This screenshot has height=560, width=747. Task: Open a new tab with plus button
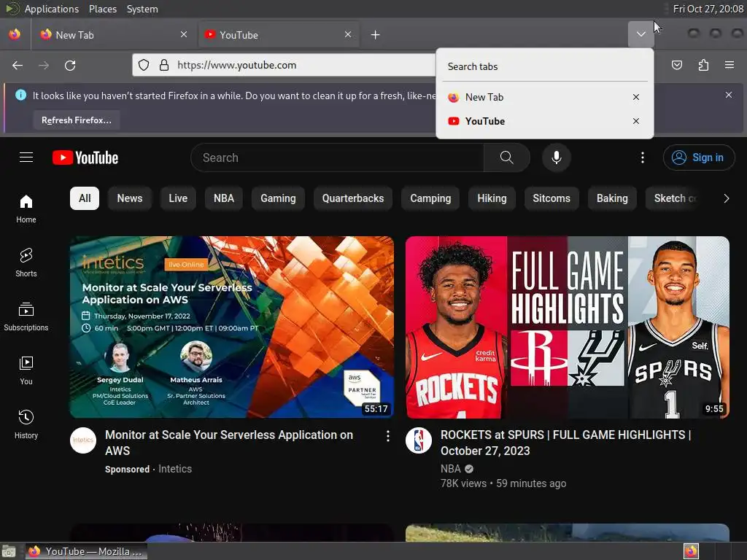point(376,35)
